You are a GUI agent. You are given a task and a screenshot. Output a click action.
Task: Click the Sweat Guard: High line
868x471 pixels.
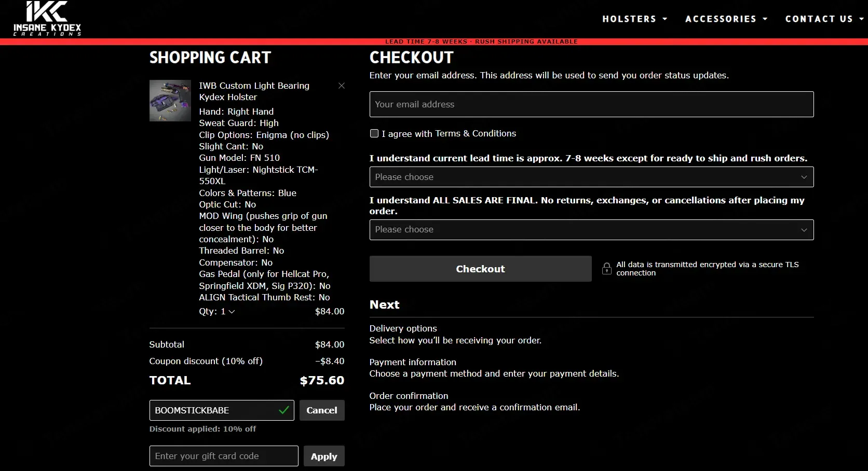(x=239, y=123)
